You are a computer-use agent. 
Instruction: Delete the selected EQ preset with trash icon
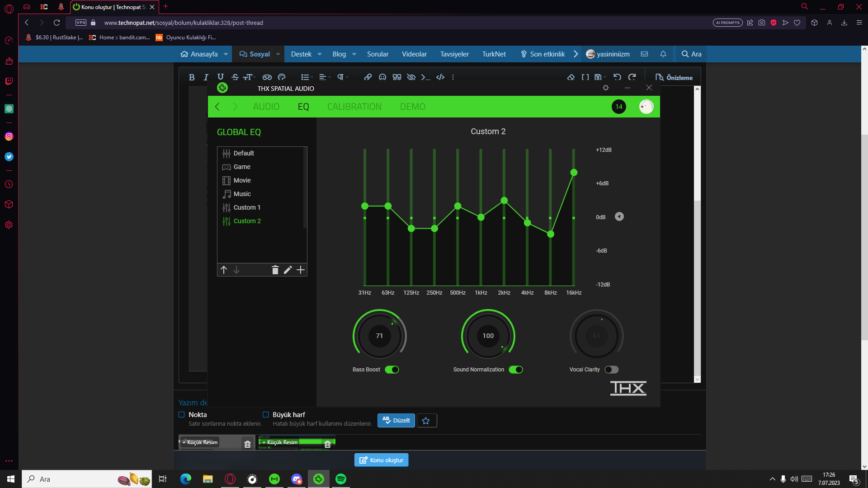(275, 270)
